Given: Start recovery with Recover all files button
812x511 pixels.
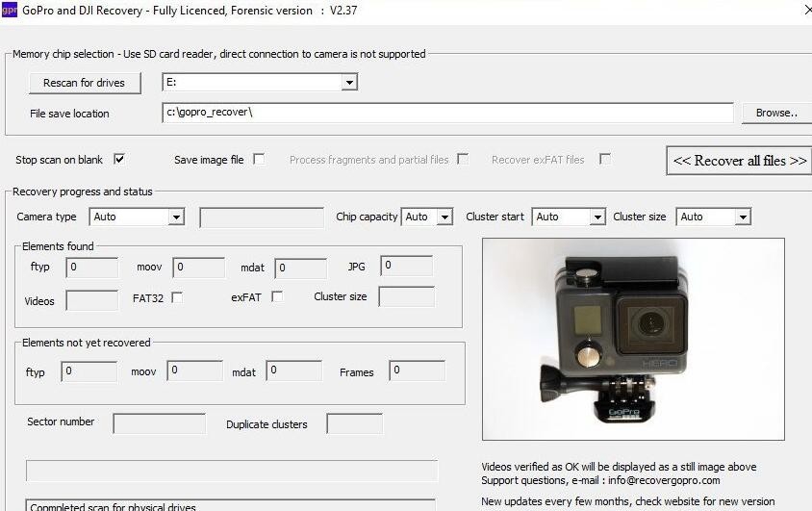Looking at the screenshot, I should pyautogui.click(x=739, y=161).
